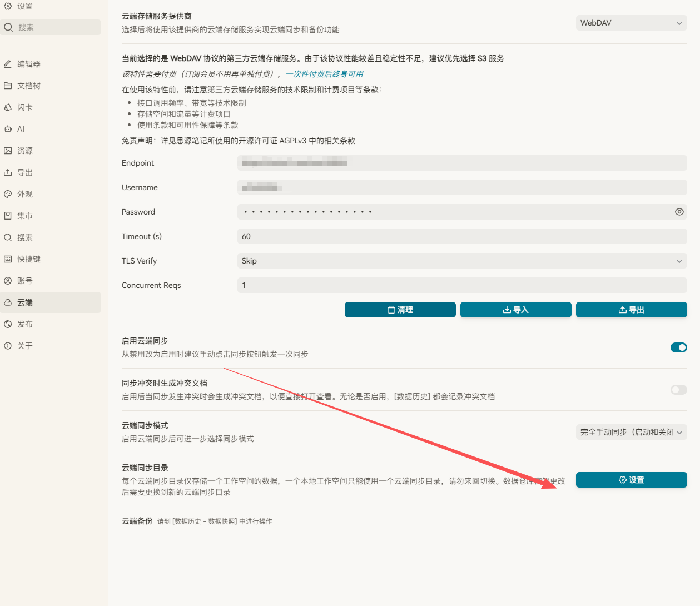This screenshot has height=606, width=700.
Task: Click the 云端 cloud icon
Action: [x=8, y=302]
